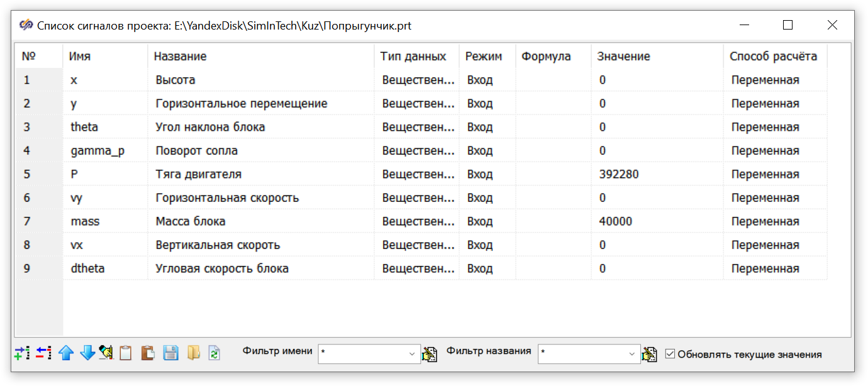Delete signal row with the red minus icon
This screenshot has height=386, width=868.
click(43, 353)
